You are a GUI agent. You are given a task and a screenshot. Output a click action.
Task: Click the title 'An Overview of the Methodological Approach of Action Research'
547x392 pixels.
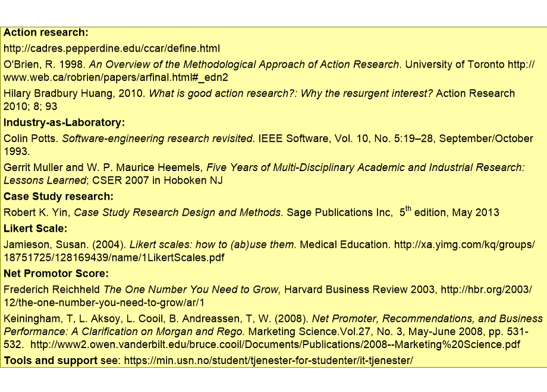tap(244, 65)
